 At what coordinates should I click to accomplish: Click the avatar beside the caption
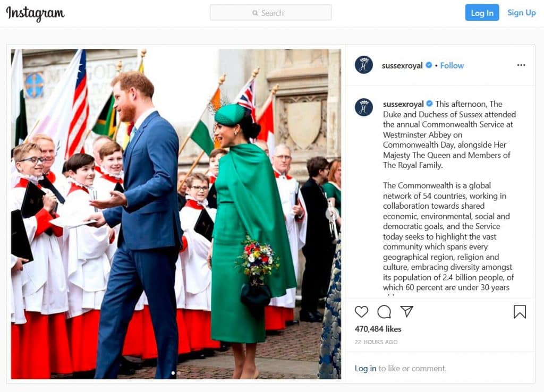pos(363,107)
